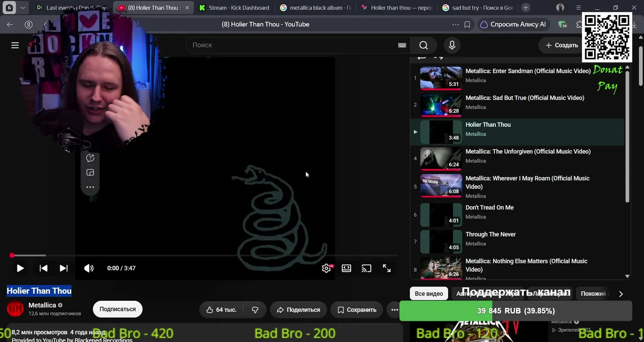Close the Holier Than Thou YouTube tab

coord(187,8)
